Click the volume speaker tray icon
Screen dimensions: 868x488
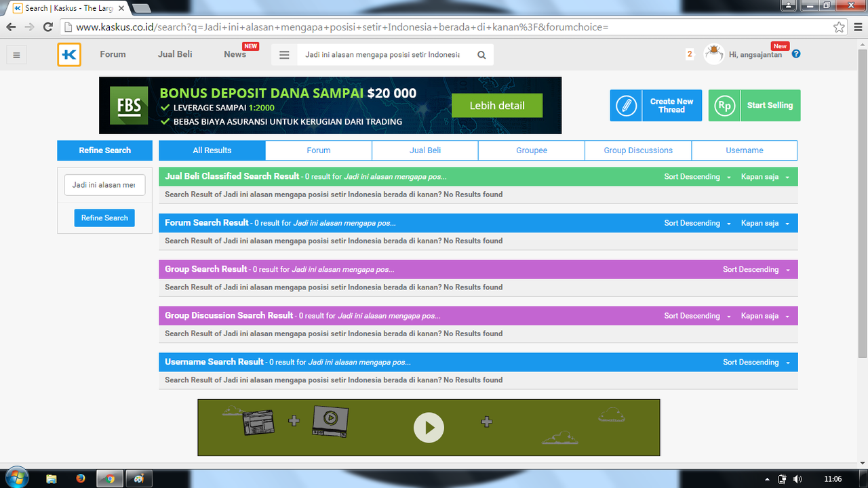[797, 479]
